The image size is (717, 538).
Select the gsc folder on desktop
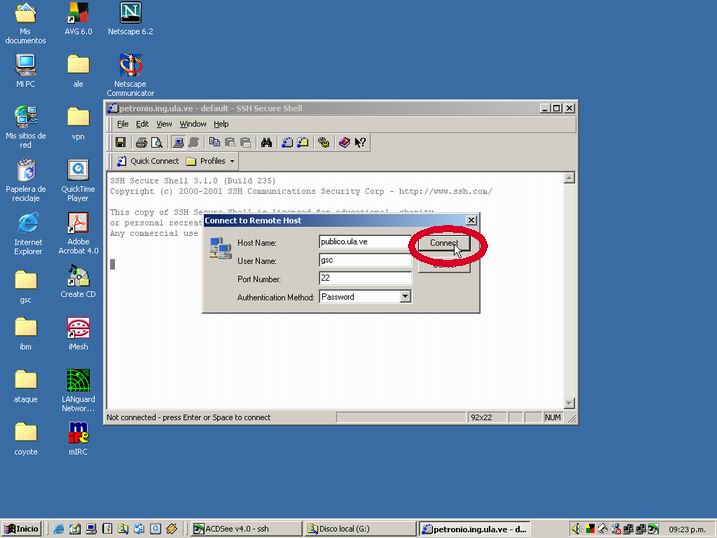tap(25, 287)
